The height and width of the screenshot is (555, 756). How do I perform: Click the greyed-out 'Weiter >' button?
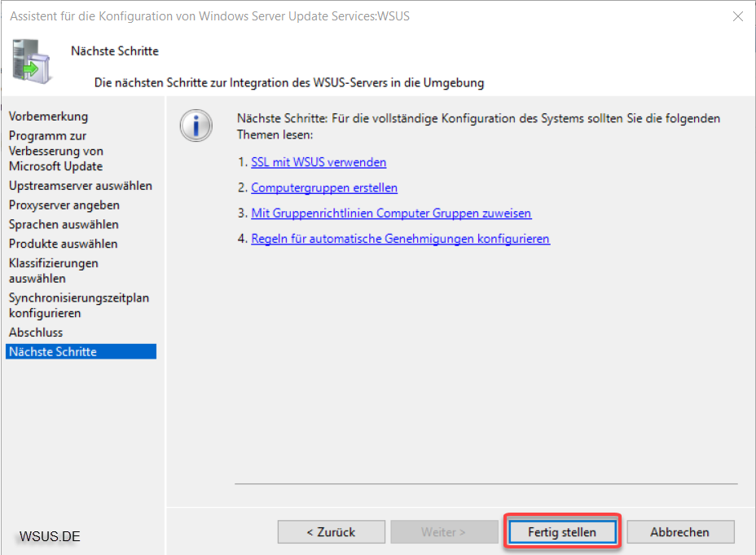[x=444, y=532]
